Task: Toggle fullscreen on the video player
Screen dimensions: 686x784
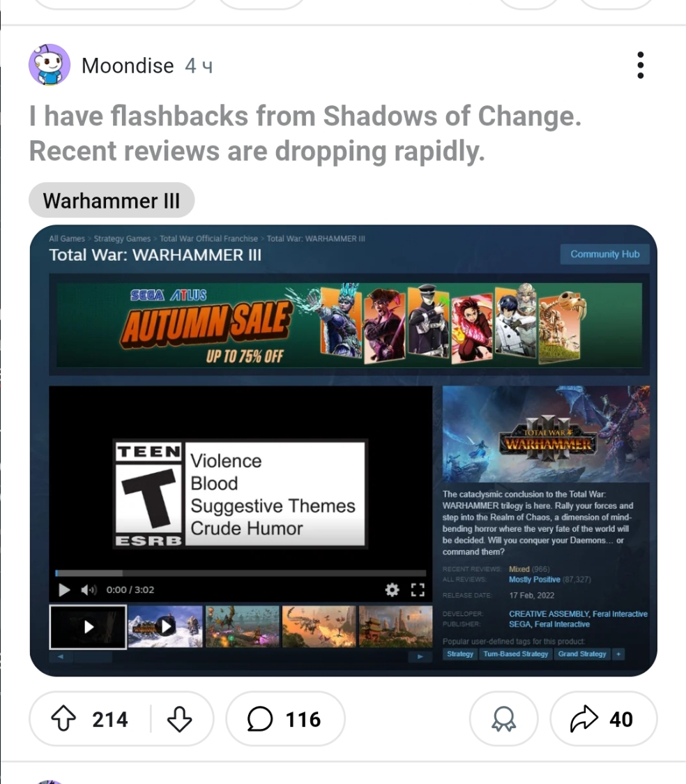Action: 418,590
